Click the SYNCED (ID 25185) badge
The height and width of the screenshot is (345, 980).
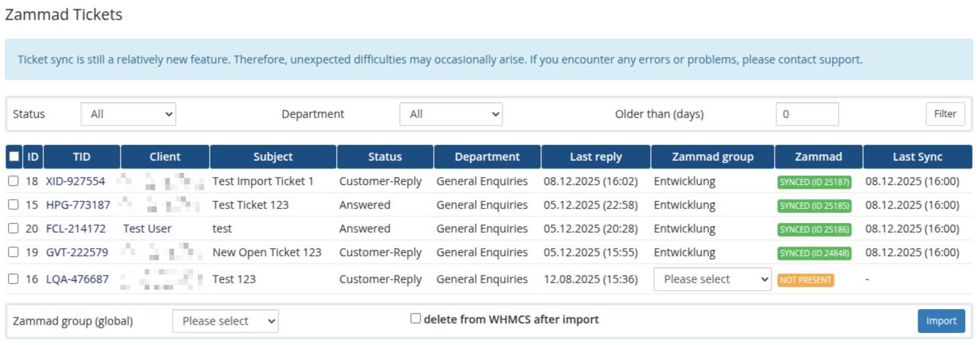point(814,206)
